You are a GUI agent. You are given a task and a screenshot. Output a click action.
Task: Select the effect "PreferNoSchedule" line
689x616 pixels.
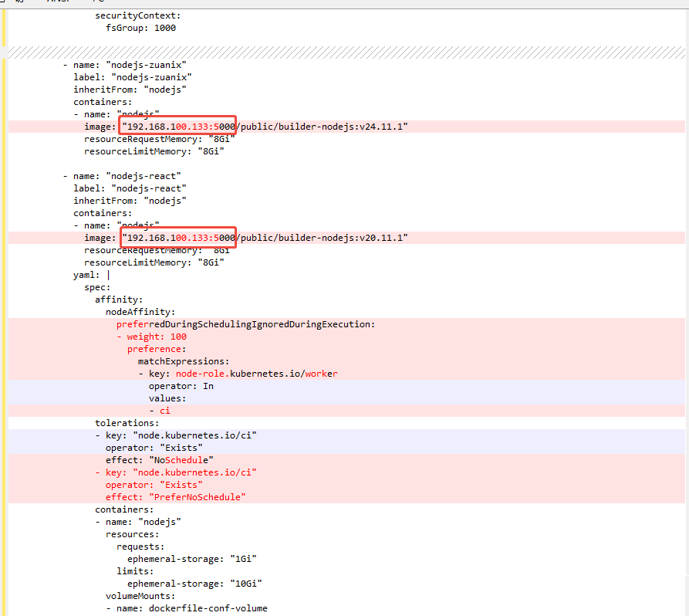tap(175, 497)
